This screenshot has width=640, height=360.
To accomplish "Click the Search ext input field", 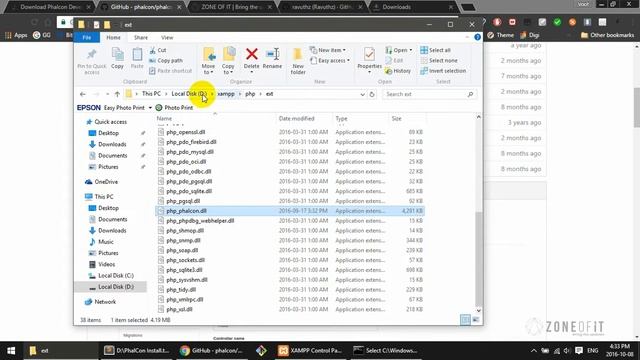I will (429, 94).
